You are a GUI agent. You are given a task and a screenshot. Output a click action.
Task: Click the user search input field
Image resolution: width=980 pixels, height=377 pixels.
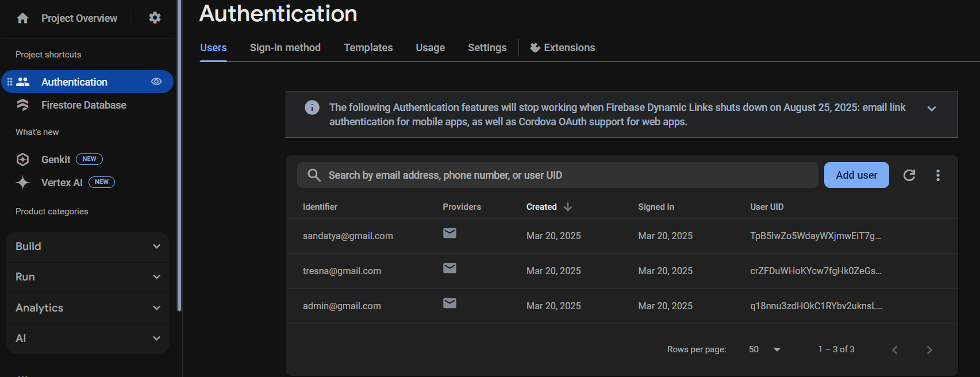click(558, 175)
